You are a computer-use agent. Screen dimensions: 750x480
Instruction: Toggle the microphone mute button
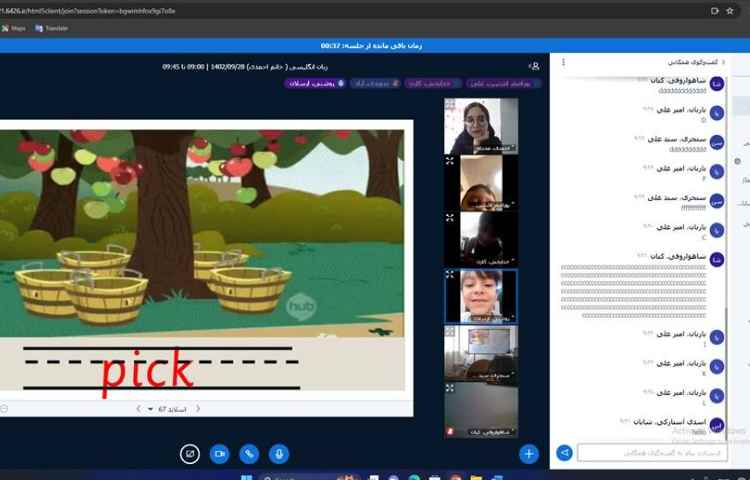click(x=279, y=454)
